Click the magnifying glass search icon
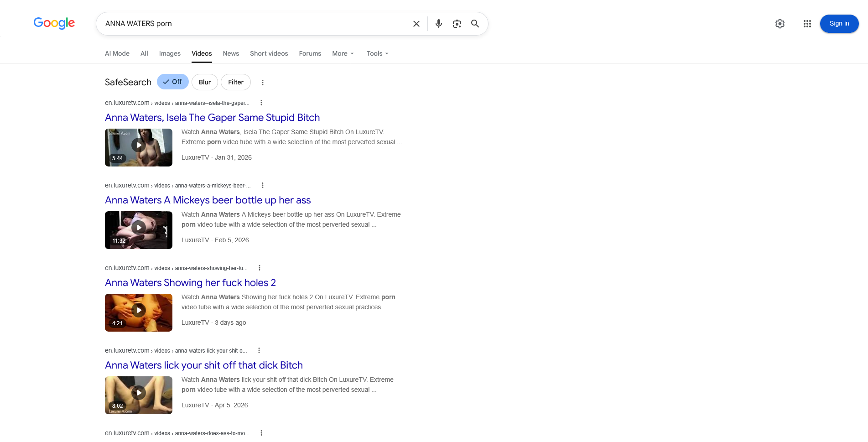The height and width of the screenshot is (442, 868). pyautogui.click(x=475, y=24)
